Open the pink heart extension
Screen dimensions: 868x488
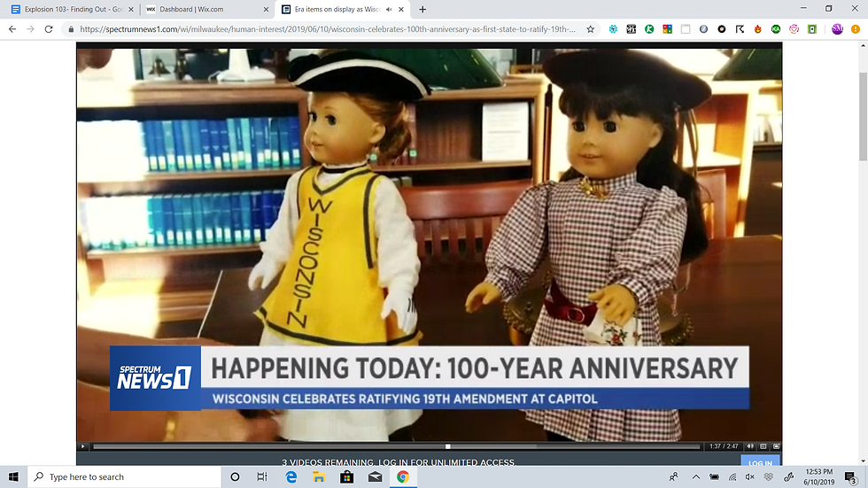pos(794,29)
